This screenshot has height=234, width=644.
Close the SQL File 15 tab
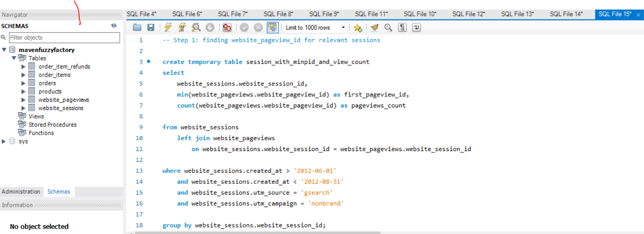click(x=638, y=15)
